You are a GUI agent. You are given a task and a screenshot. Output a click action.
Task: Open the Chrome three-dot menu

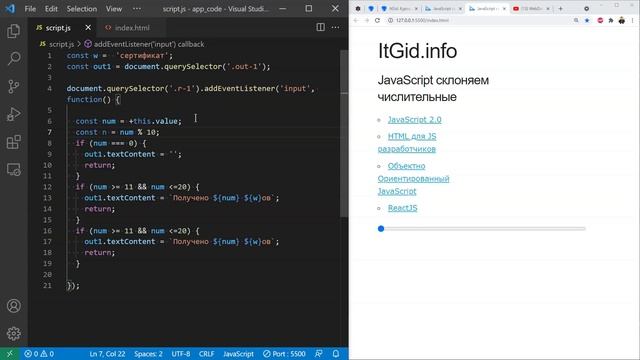click(x=633, y=20)
